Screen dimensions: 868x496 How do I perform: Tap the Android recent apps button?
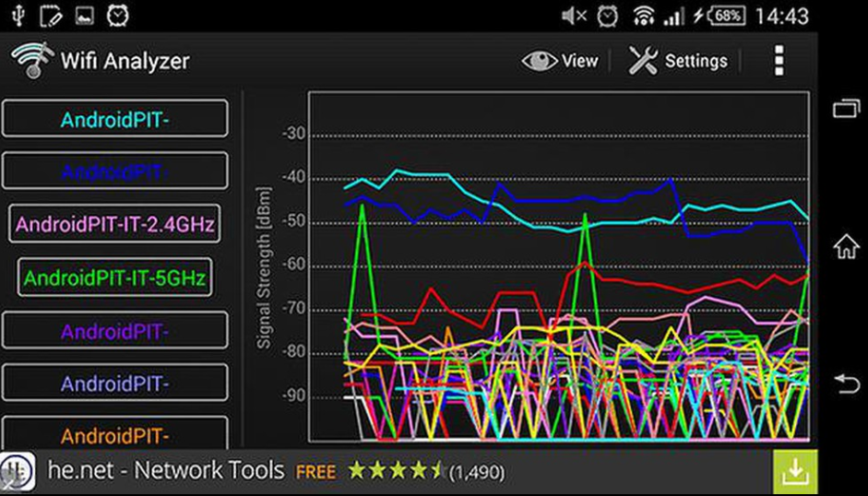click(x=847, y=107)
